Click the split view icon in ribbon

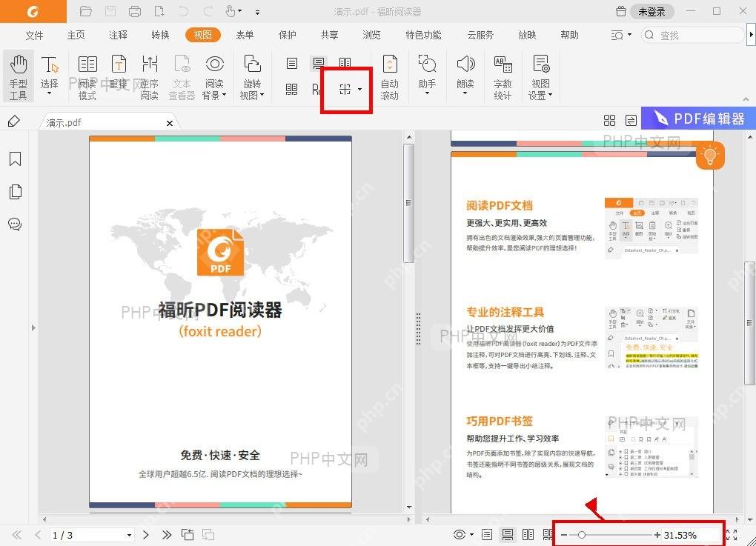(x=345, y=89)
